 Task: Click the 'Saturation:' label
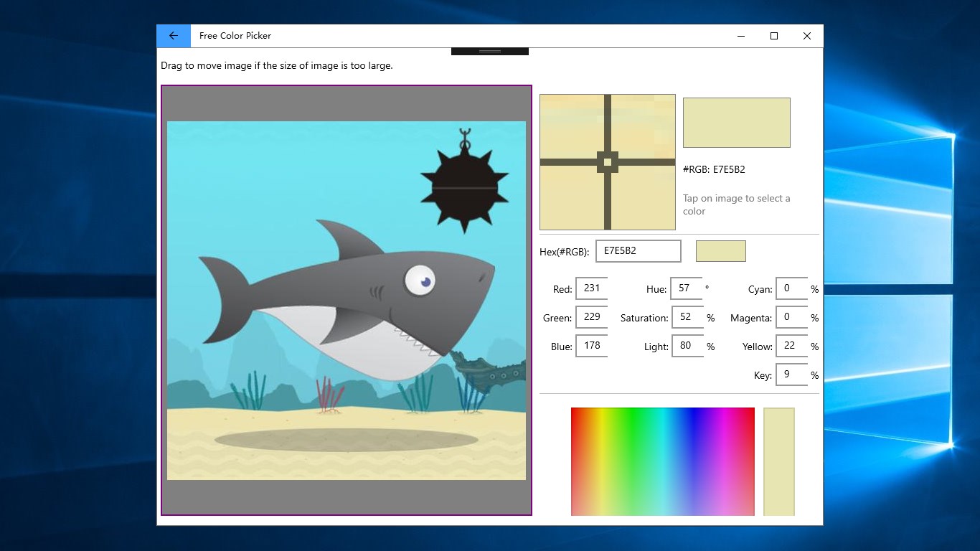644,319
